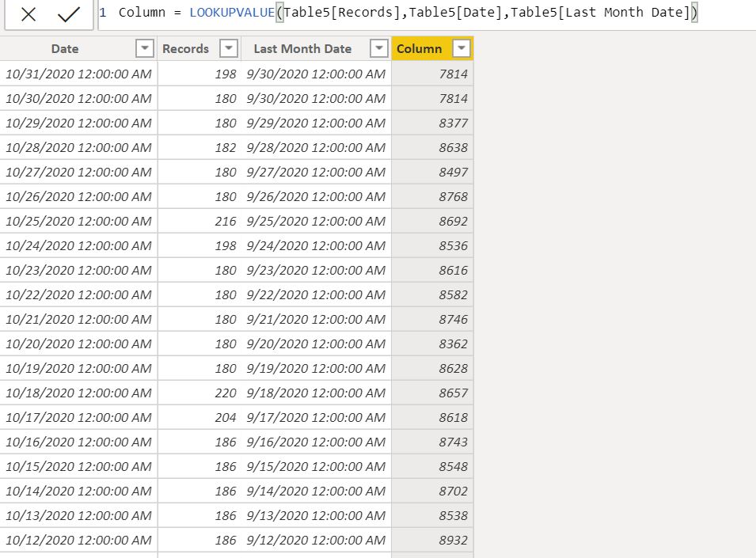
Task: Select Column value 8638
Action: click(432, 147)
